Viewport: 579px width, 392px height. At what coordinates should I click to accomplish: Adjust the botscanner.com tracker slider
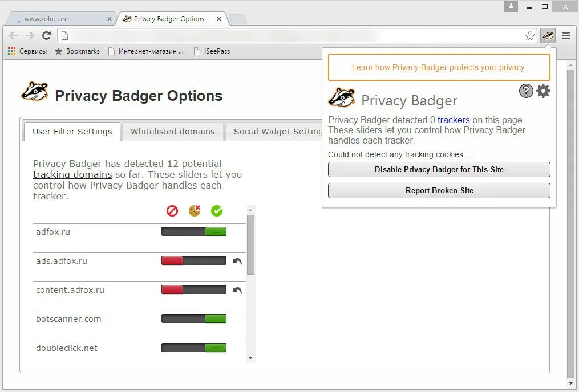tap(194, 319)
